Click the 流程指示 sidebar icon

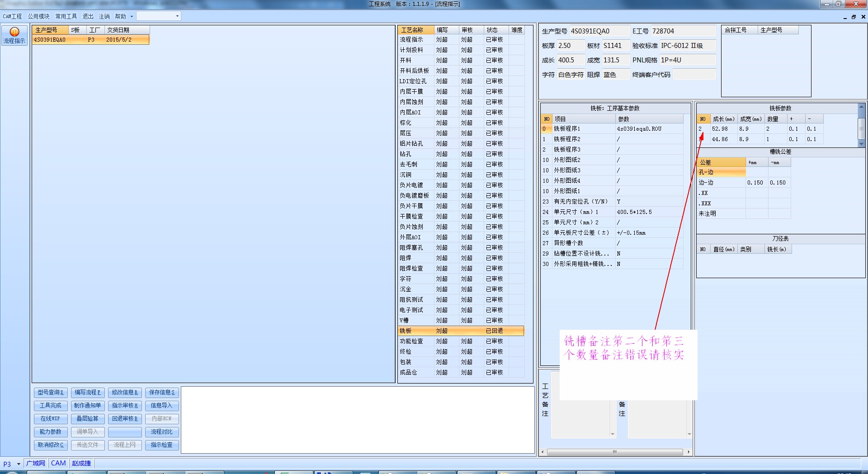[x=14, y=35]
